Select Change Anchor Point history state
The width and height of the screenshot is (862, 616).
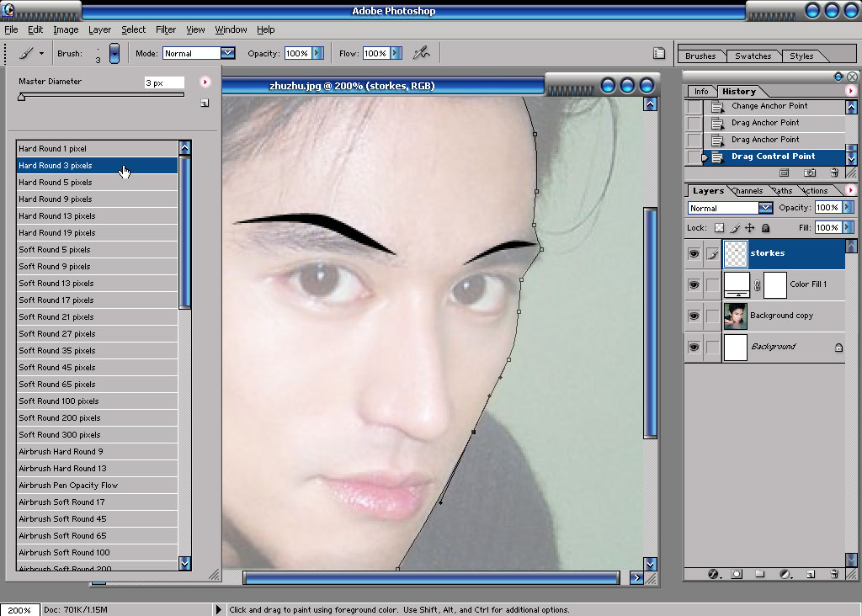tap(769, 106)
